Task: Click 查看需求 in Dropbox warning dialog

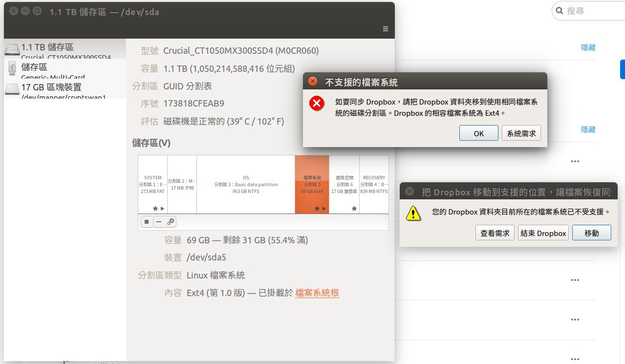Action: coord(495,233)
